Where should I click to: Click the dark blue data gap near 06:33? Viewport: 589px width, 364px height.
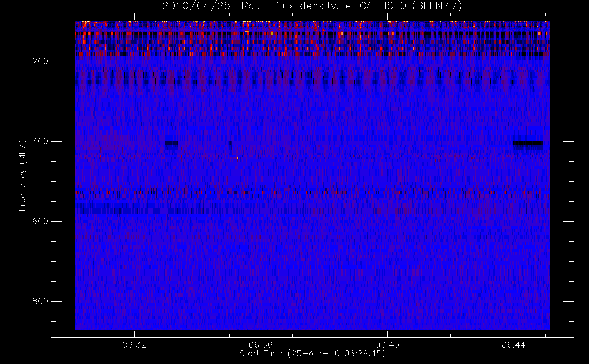(171, 143)
